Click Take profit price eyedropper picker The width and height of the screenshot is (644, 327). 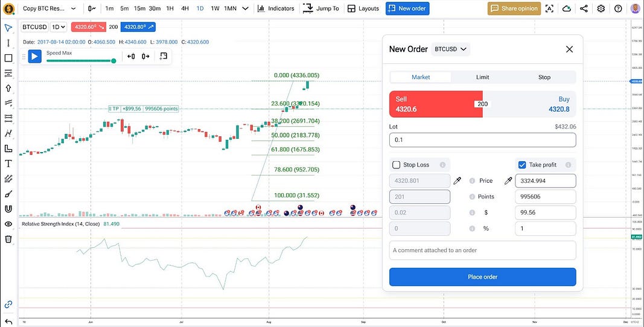[x=508, y=181]
